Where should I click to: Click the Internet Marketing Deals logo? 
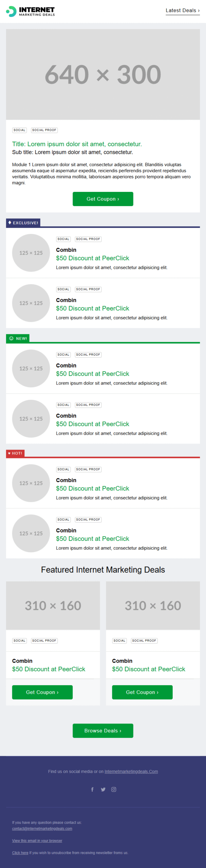click(31, 12)
